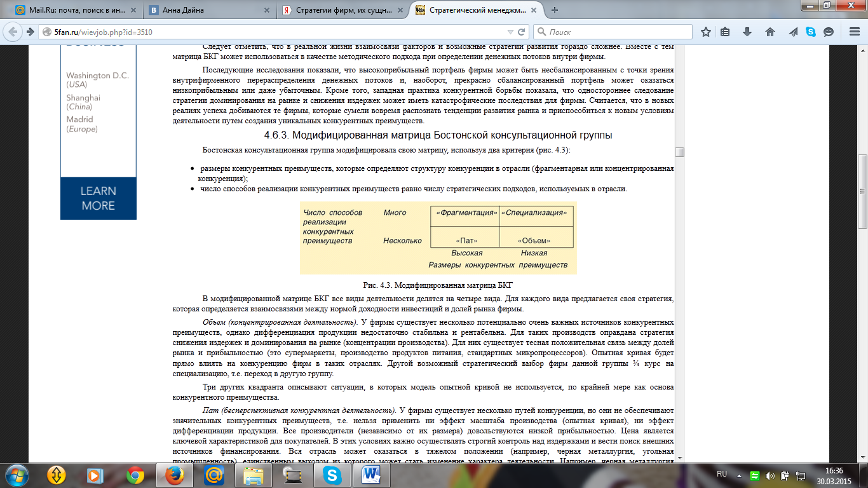Show the bookmarks list icon
This screenshot has height=488, width=868.
[726, 32]
